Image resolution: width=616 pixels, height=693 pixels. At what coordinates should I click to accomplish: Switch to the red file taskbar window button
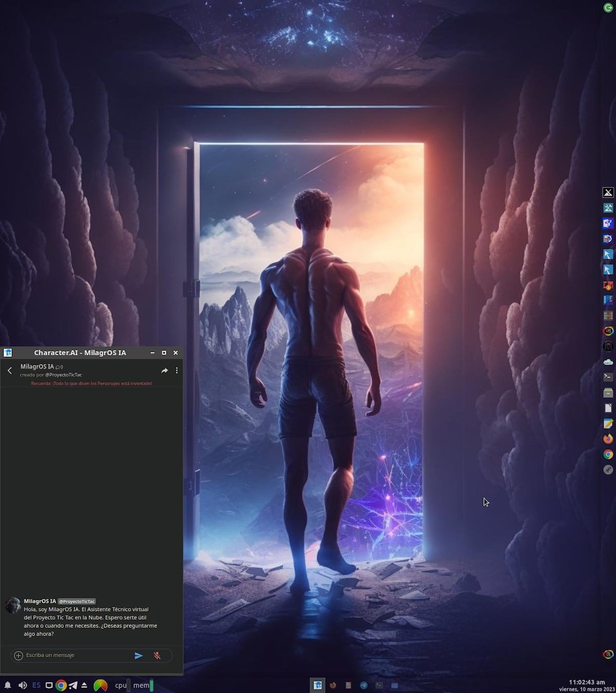pos(348,685)
